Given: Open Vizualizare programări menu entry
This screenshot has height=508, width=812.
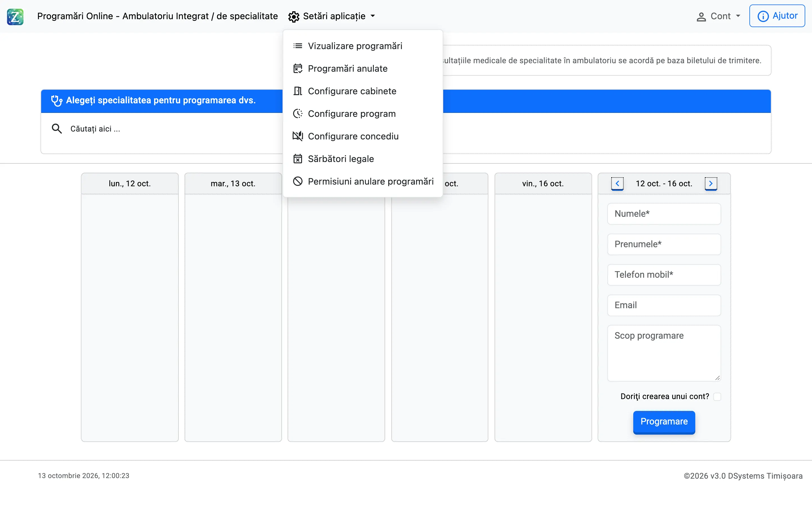Looking at the screenshot, I should tap(363, 46).
